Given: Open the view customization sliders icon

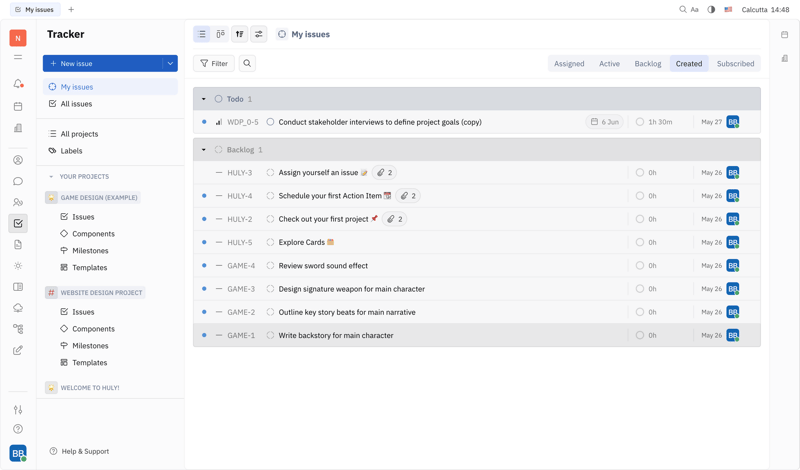Looking at the screenshot, I should point(259,34).
